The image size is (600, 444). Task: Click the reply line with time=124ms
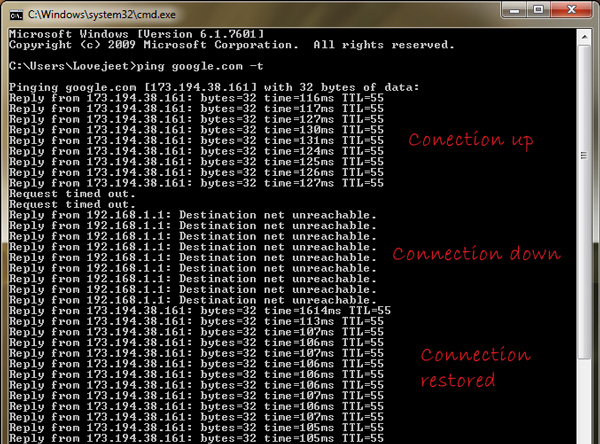tap(196, 151)
